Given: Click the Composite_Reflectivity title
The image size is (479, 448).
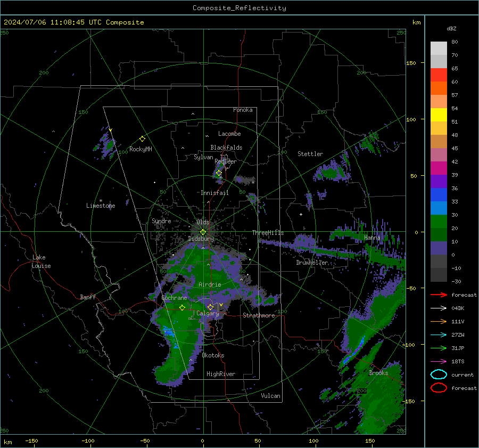Looking at the screenshot, I should [x=239, y=8].
